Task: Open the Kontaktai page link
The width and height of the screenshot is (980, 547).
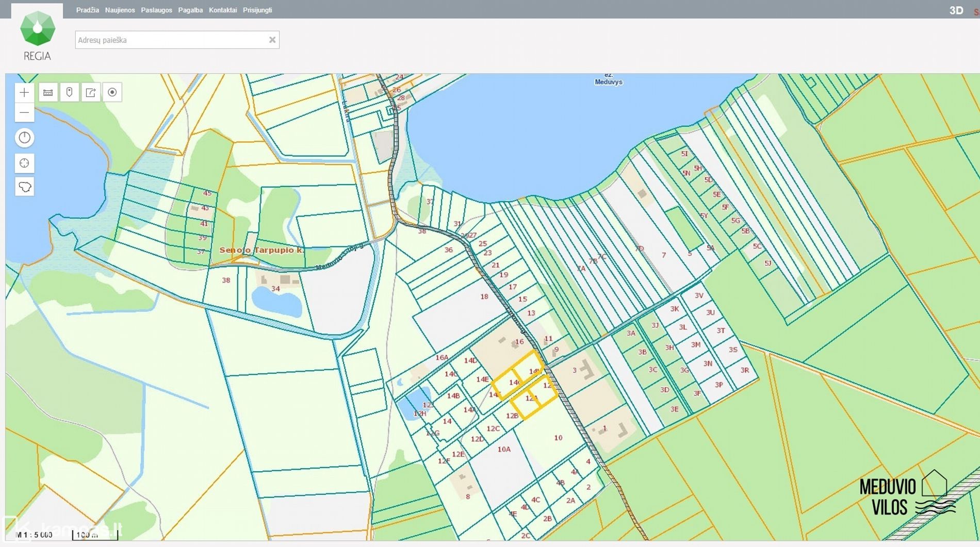Action: click(223, 10)
